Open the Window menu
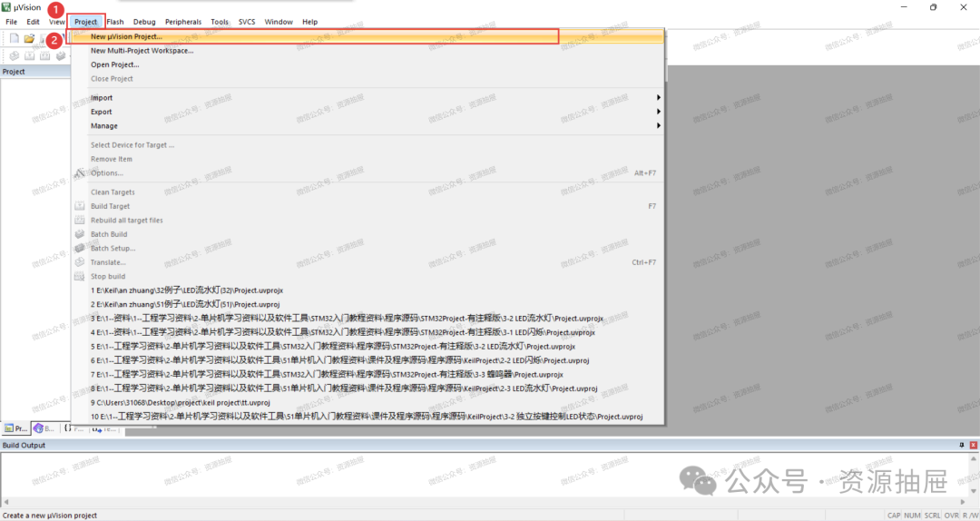The height and width of the screenshot is (521, 980). click(x=279, y=22)
